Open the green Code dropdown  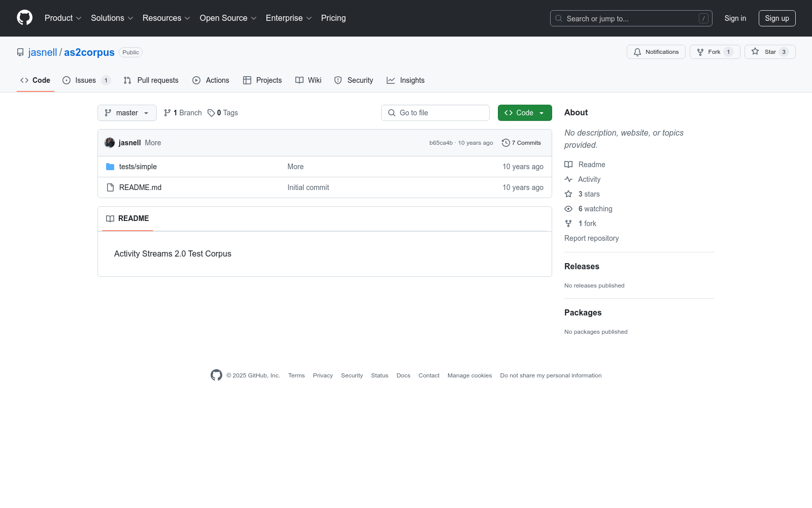pos(525,113)
